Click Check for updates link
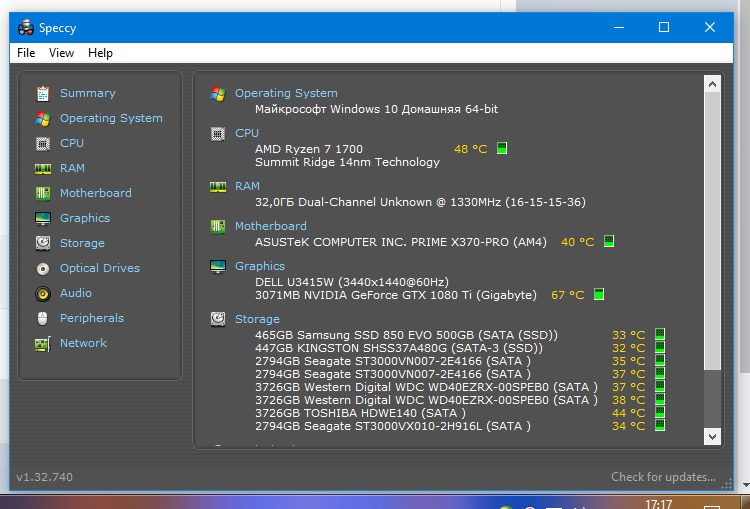750x509 pixels. 663,477
